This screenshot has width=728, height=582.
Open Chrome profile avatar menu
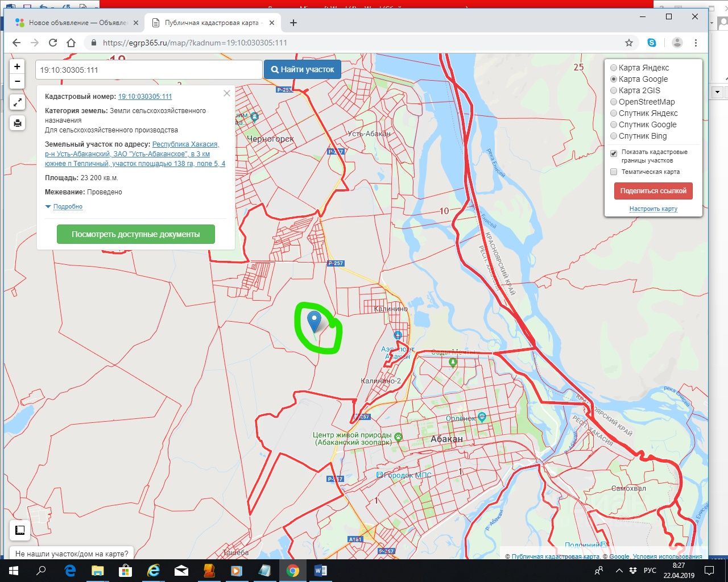[x=677, y=43]
